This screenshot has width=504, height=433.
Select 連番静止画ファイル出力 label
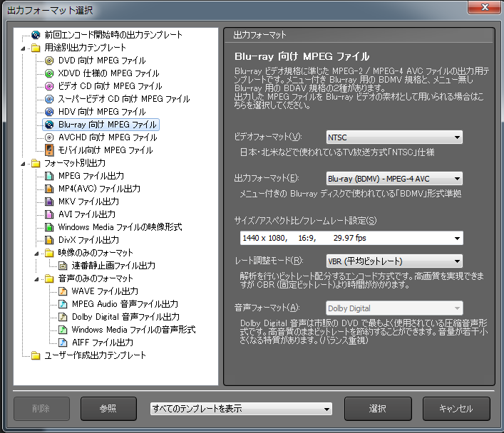[x=113, y=266]
